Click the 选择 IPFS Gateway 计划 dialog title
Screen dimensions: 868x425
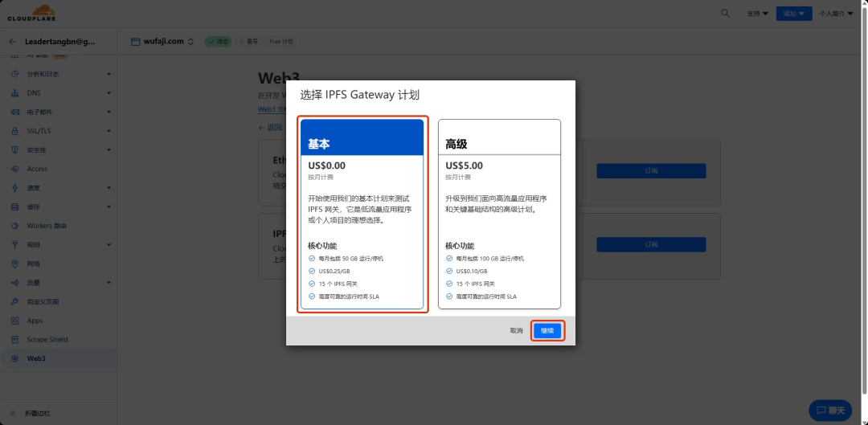coord(360,95)
